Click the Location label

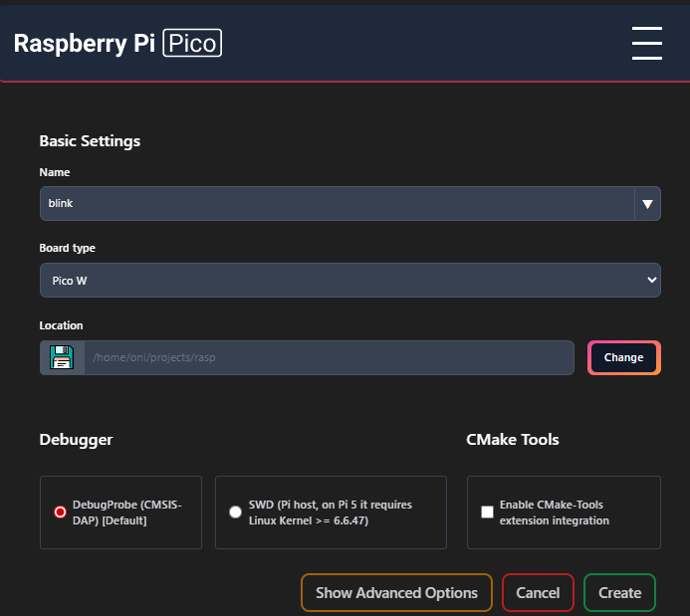pyautogui.click(x=61, y=325)
